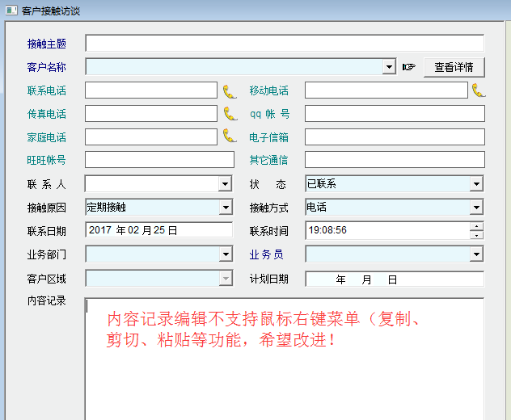511x420 pixels.
Task: Click the phone icon beside 联系电话 field
Action: [x=230, y=90]
